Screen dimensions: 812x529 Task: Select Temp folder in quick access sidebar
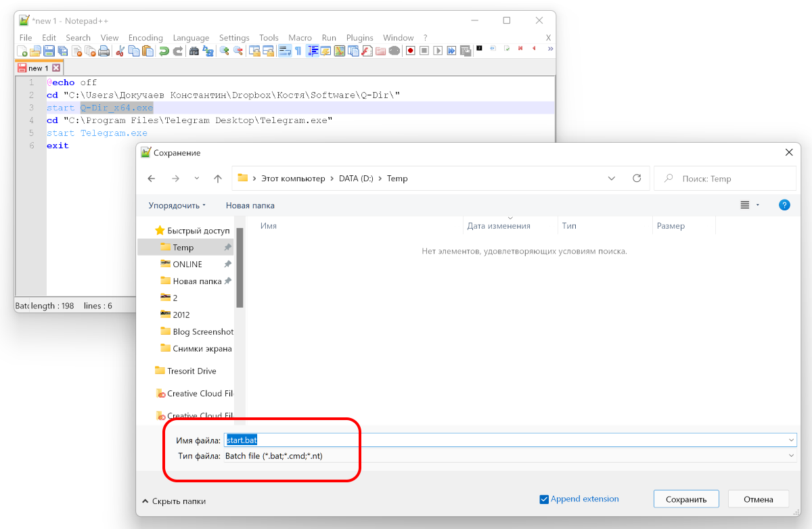[x=185, y=248]
